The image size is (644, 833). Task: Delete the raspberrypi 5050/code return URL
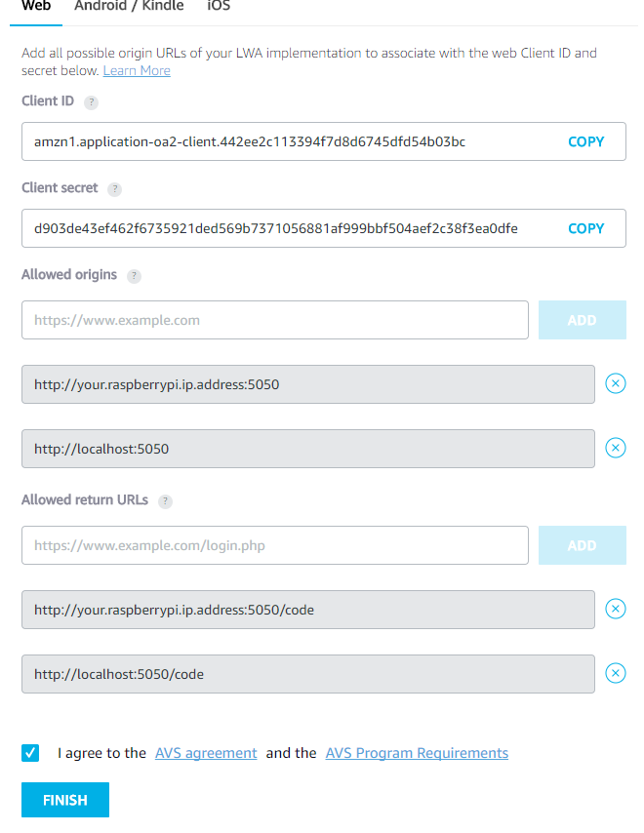(616, 609)
